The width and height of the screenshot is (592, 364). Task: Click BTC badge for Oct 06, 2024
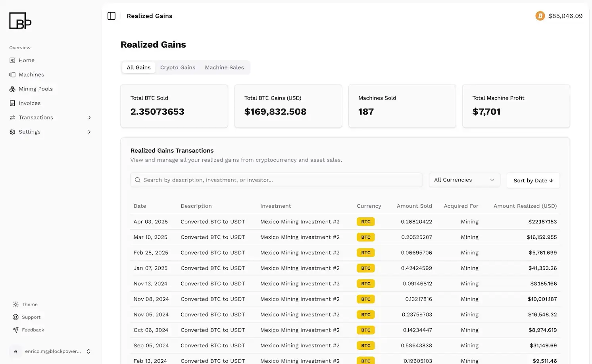click(366, 330)
